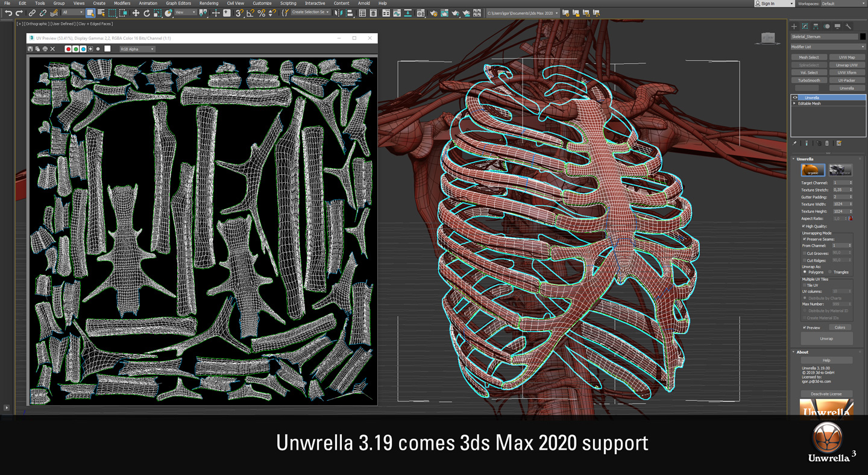
Task: Click the Unlink Selection icon
Action: tap(43, 13)
